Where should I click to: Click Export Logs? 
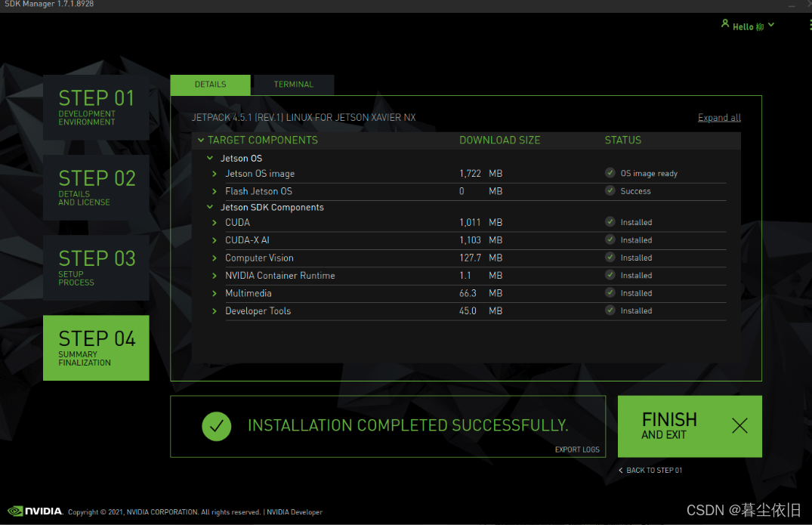point(577,449)
